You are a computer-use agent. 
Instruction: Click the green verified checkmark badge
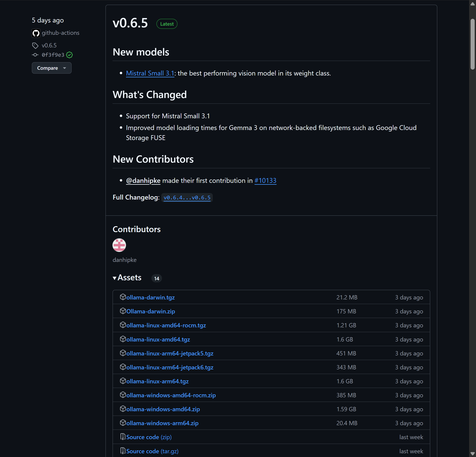point(69,55)
